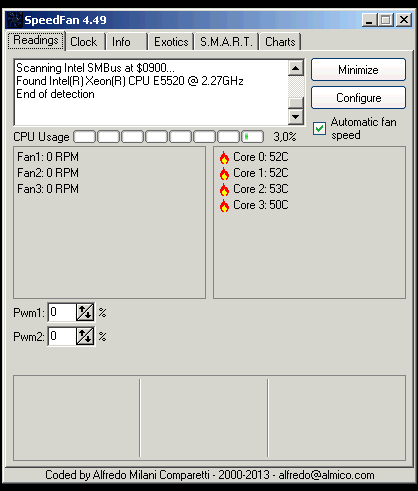Click the log scroll up arrow

coord(296,68)
